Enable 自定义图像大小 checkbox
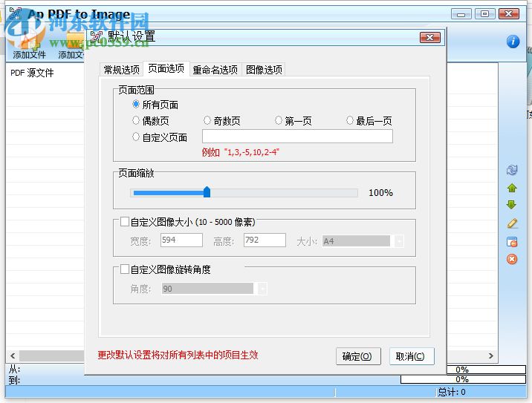The image size is (532, 403). [x=125, y=222]
